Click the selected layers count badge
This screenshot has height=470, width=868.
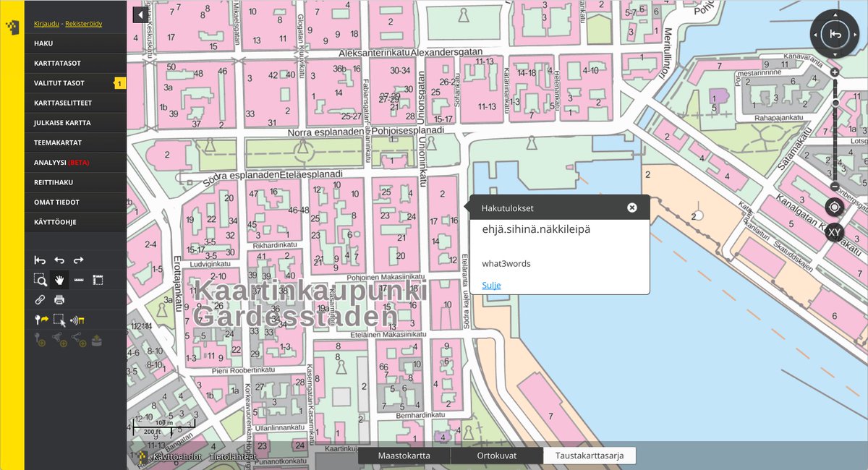(x=120, y=84)
